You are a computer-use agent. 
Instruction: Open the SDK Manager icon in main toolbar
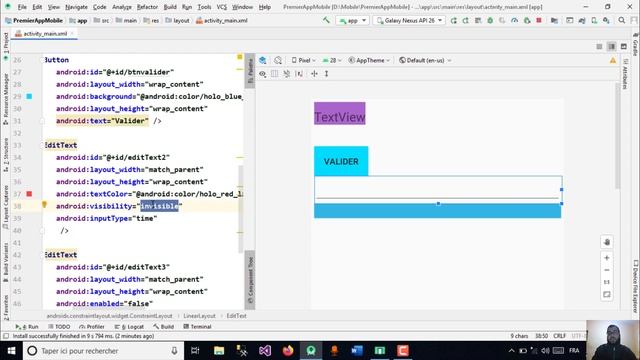click(x=607, y=20)
